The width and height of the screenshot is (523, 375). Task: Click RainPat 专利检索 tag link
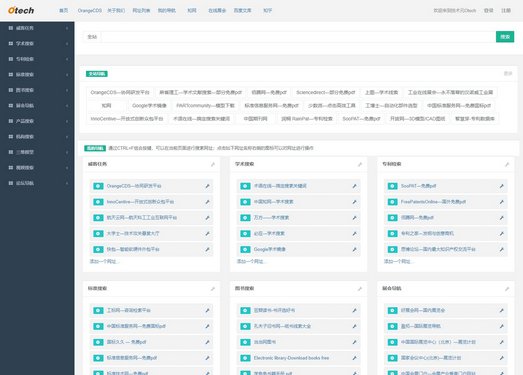pos(307,118)
